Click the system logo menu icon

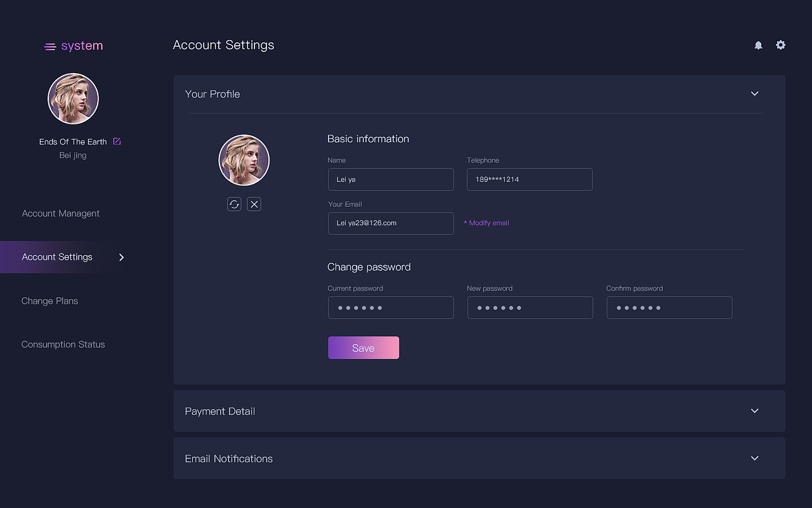pyautogui.click(x=49, y=46)
